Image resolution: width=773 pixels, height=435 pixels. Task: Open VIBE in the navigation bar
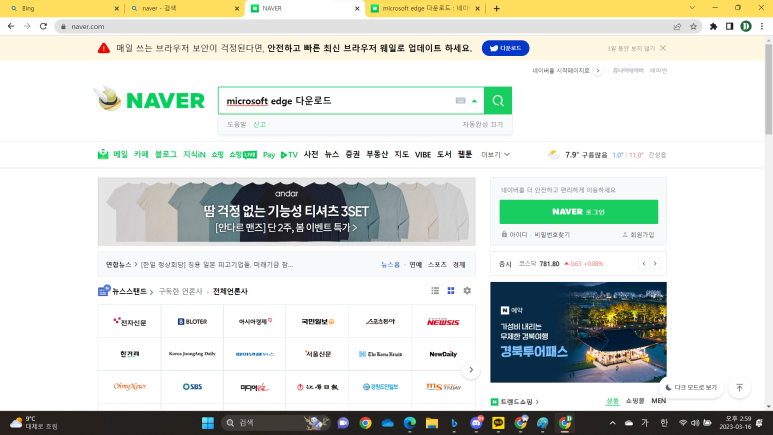pos(422,155)
